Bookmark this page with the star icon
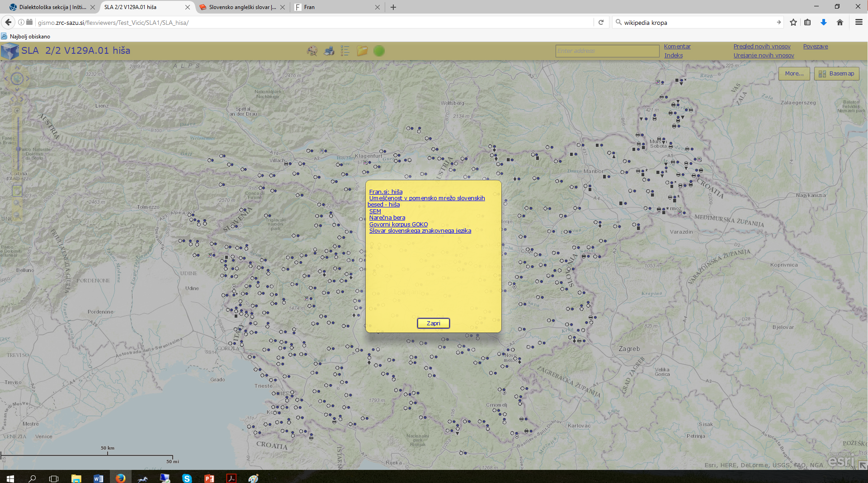Screen dimensions: 868x483 [793, 23]
